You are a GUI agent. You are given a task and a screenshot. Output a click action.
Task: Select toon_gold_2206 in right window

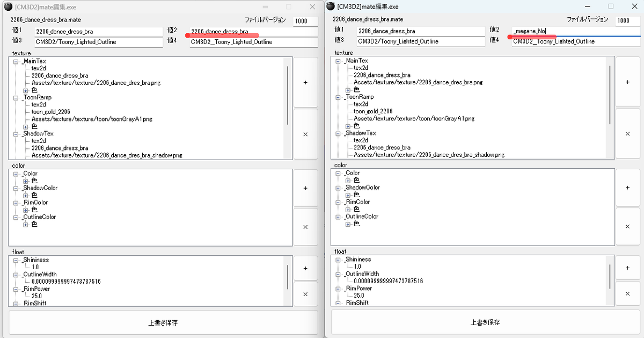[x=373, y=111]
